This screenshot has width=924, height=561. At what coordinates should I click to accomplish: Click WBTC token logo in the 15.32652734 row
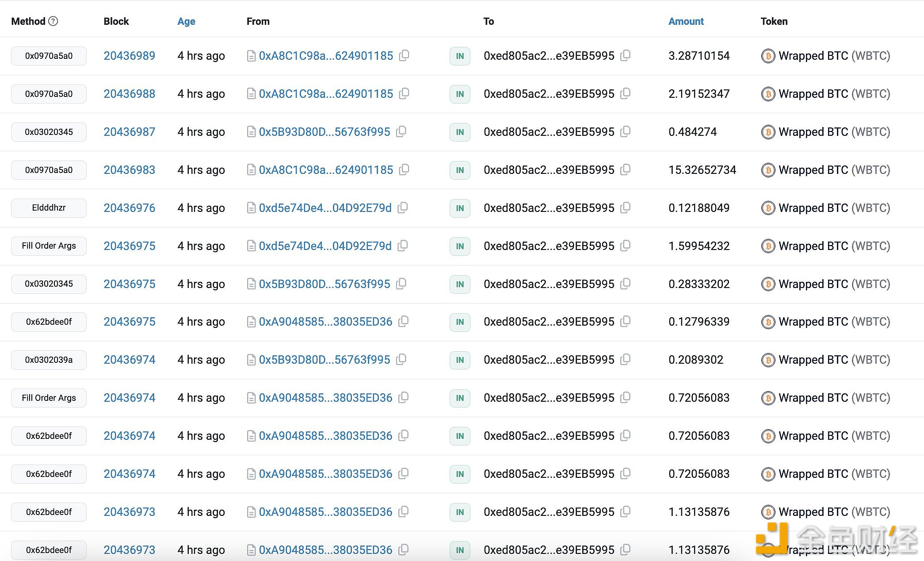(768, 170)
